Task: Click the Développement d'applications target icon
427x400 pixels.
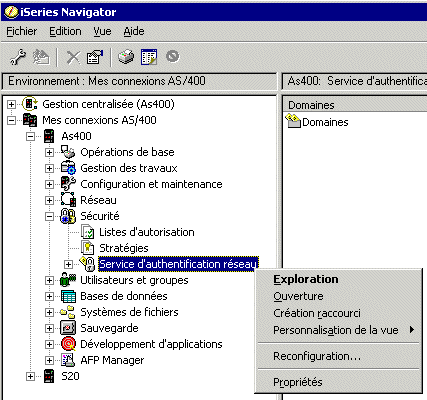Action: 68,344
